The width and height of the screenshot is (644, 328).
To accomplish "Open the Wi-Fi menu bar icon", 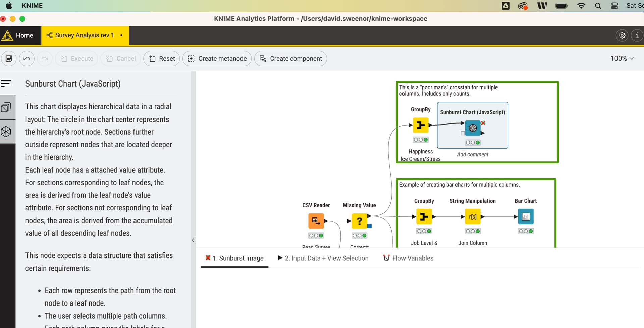I will click(x=581, y=6).
